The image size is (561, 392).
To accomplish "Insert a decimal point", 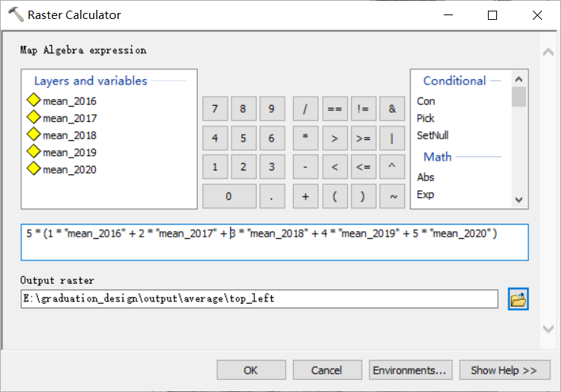I will click(272, 196).
